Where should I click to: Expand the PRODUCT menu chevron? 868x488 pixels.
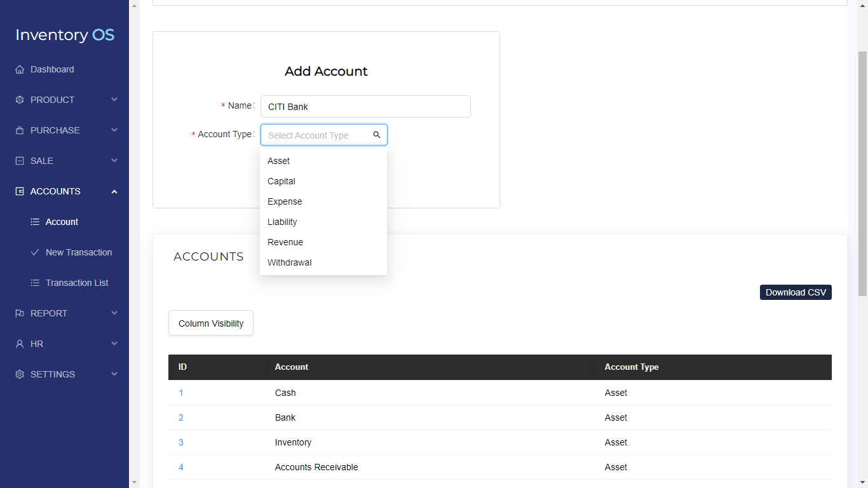114,100
